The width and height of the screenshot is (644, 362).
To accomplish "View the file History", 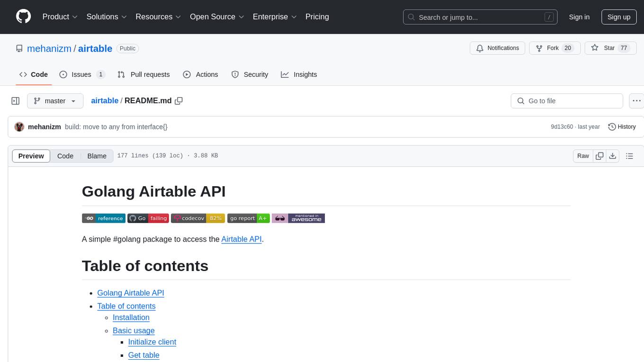I will coord(622,127).
